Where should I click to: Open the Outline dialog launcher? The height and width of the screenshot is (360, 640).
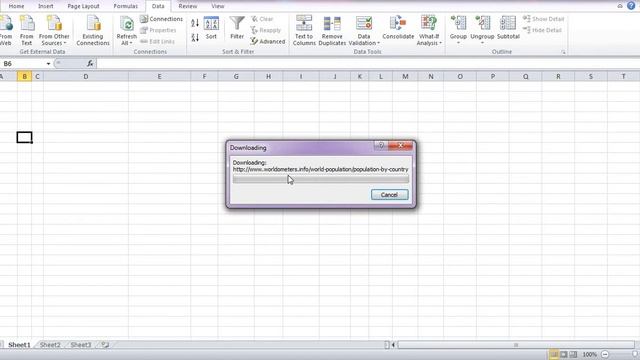tap(563, 52)
